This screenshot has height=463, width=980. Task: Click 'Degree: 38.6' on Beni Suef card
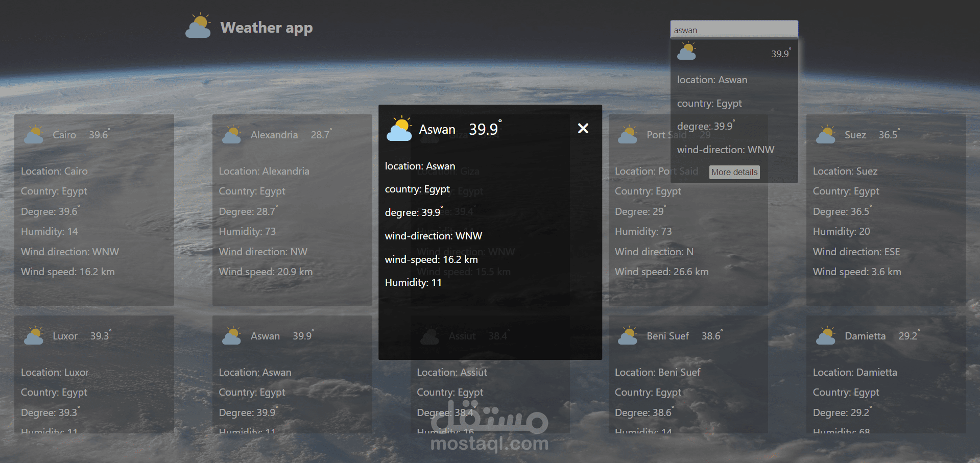coord(644,412)
